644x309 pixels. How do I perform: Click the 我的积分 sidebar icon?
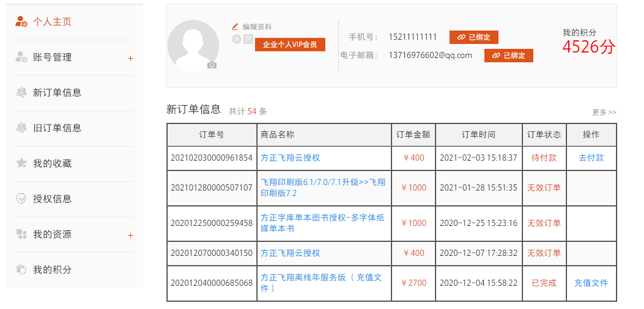coord(21,269)
